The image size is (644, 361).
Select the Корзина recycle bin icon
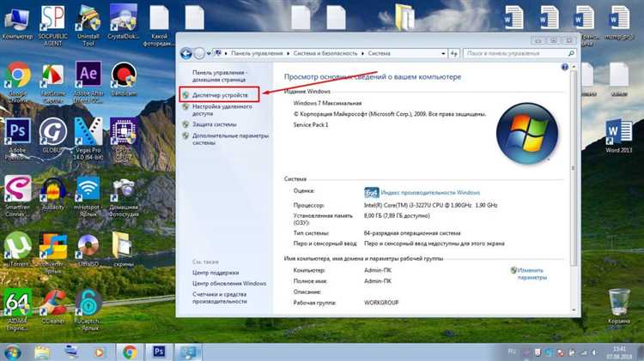(618, 304)
